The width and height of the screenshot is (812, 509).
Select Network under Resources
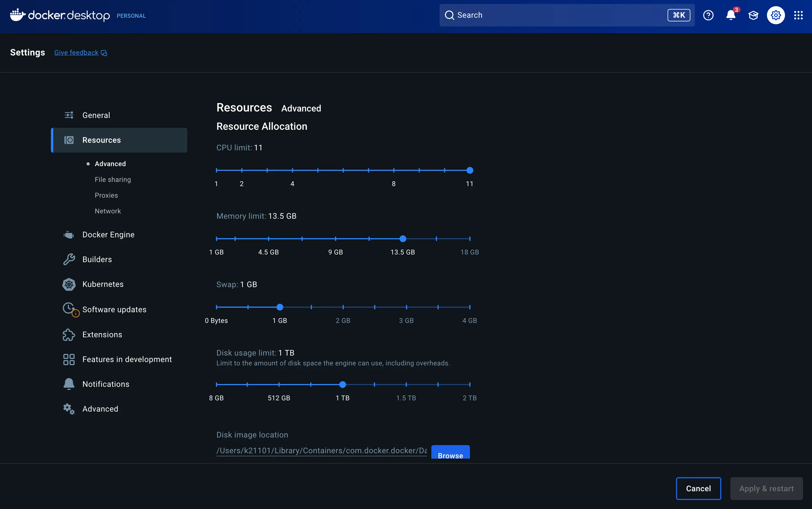[x=108, y=211]
